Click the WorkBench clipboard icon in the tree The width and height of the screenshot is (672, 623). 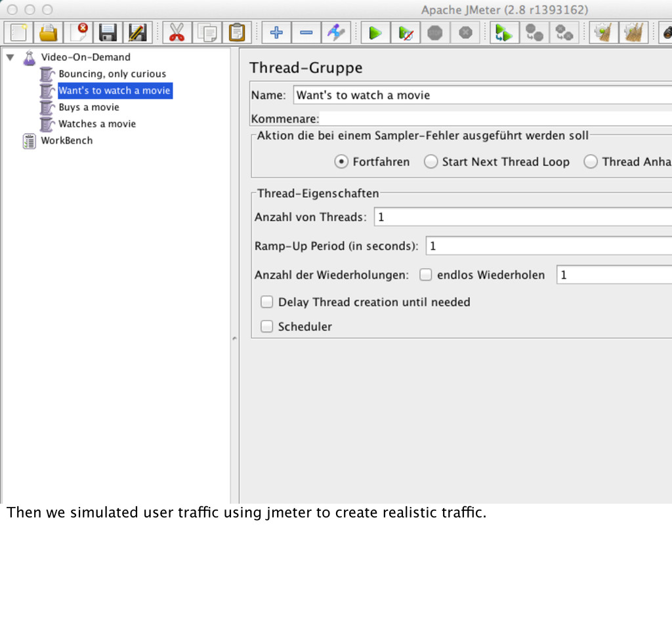[x=29, y=141]
